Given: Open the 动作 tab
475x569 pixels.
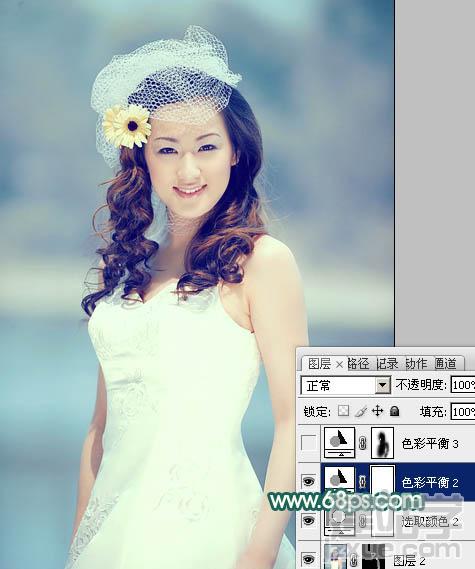Looking at the screenshot, I should [416, 363].
